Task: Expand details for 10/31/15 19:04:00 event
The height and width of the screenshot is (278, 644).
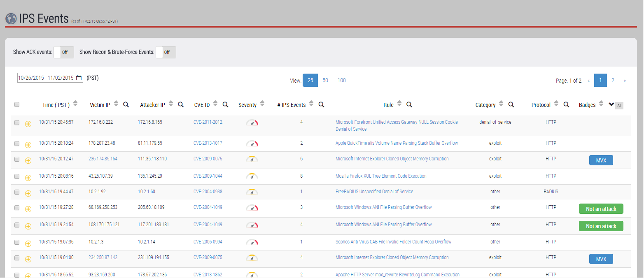Action: point(28,259)
